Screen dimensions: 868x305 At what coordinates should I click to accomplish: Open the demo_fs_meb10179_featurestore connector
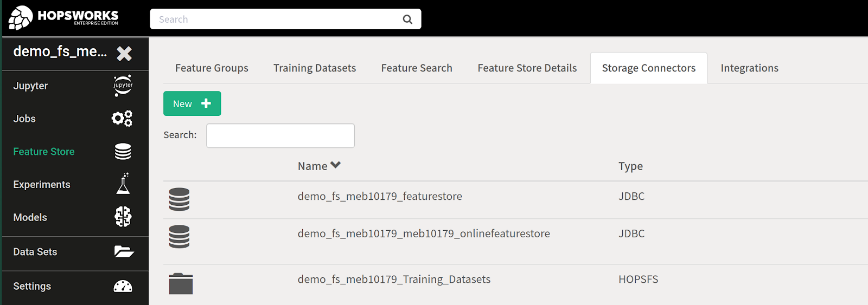pyautogui.click(x=380, y=196)
